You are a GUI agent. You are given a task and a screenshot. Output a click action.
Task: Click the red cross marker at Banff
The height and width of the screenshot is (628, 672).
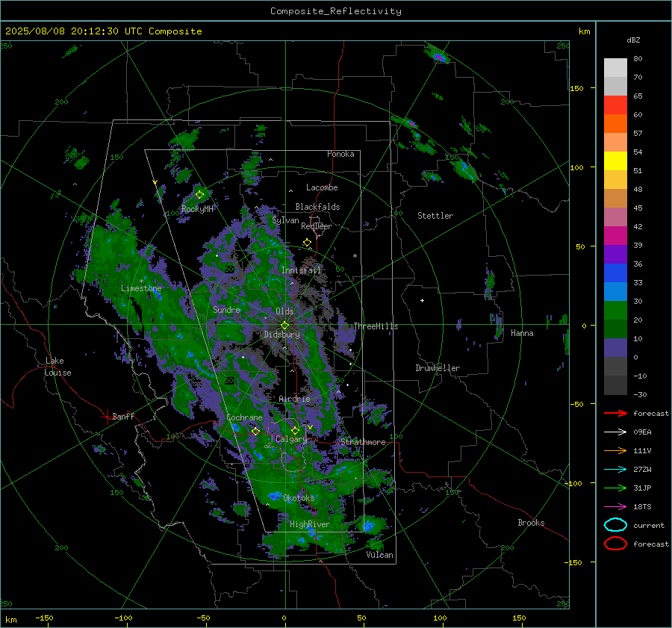point(107,416)
